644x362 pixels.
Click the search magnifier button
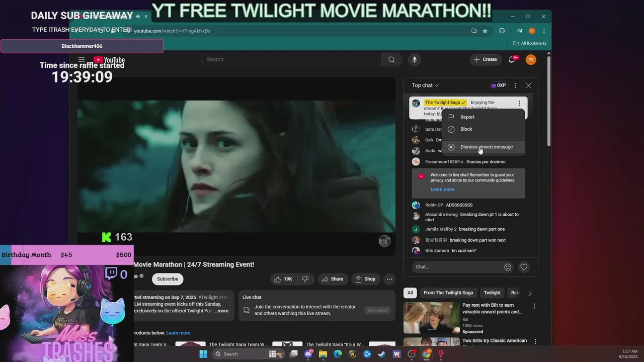391,59
